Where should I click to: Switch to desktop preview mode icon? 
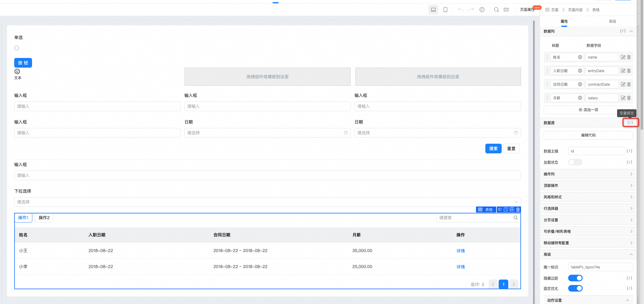433,10
